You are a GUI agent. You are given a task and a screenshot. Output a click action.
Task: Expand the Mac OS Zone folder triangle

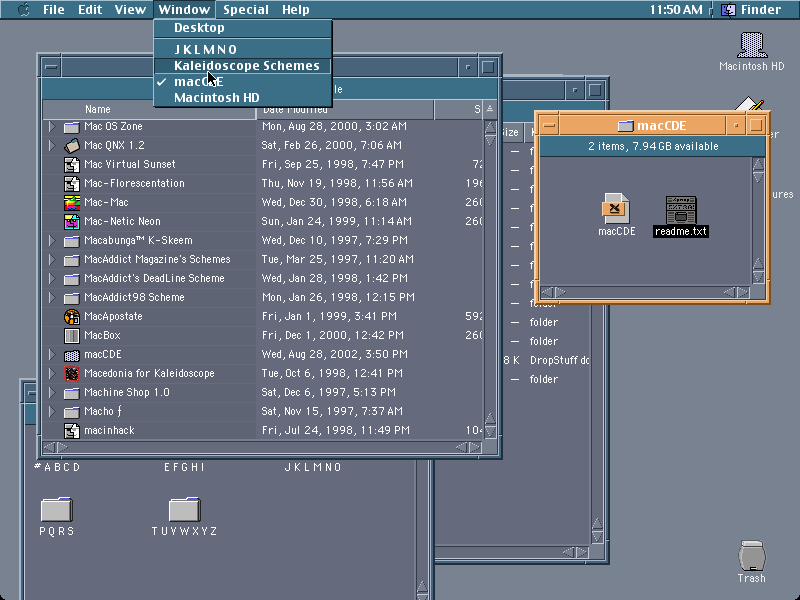[52, 127]
